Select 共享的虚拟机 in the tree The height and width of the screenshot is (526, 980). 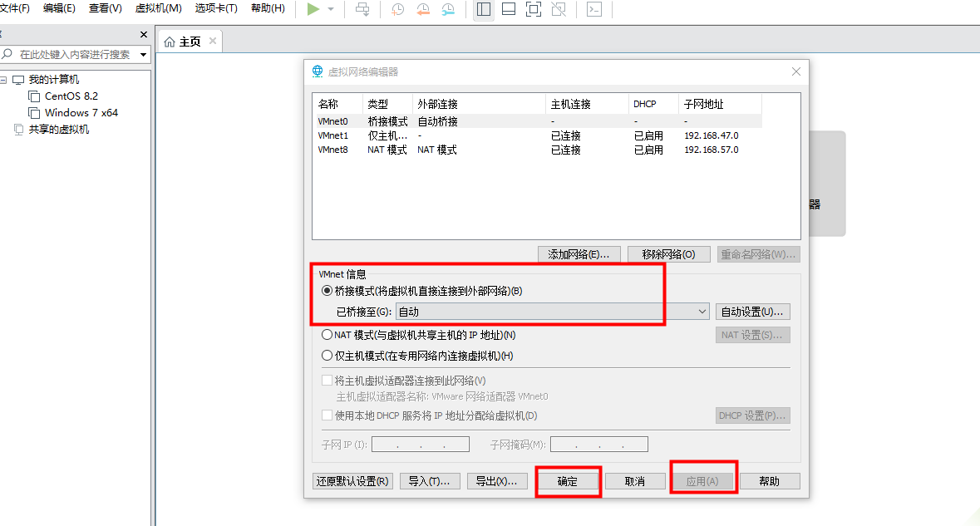click(59, 130)
